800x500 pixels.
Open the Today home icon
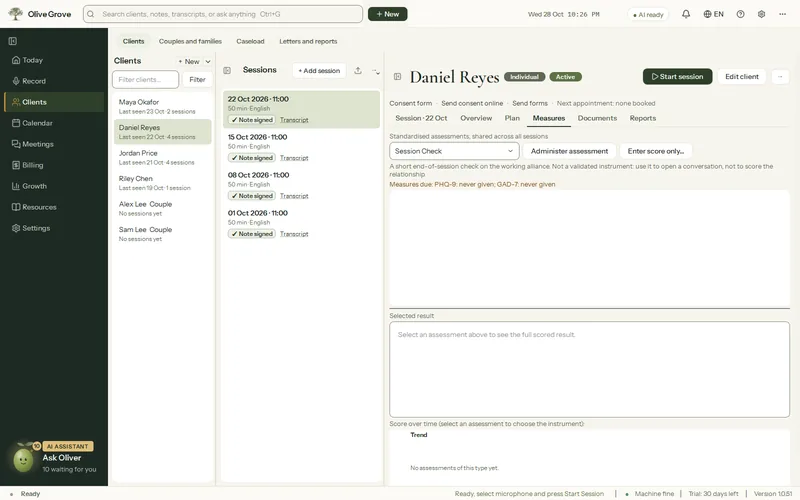(x=16, y=60)
